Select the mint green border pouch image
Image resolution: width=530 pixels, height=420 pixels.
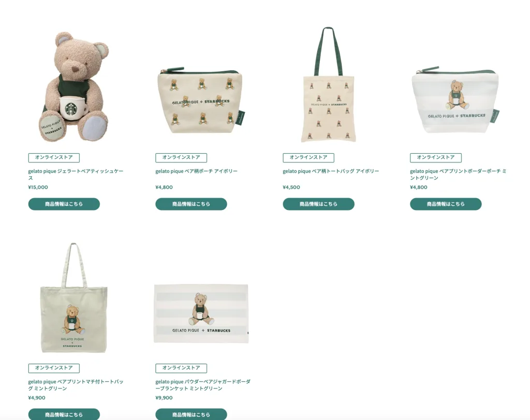(x=455, y=100)
